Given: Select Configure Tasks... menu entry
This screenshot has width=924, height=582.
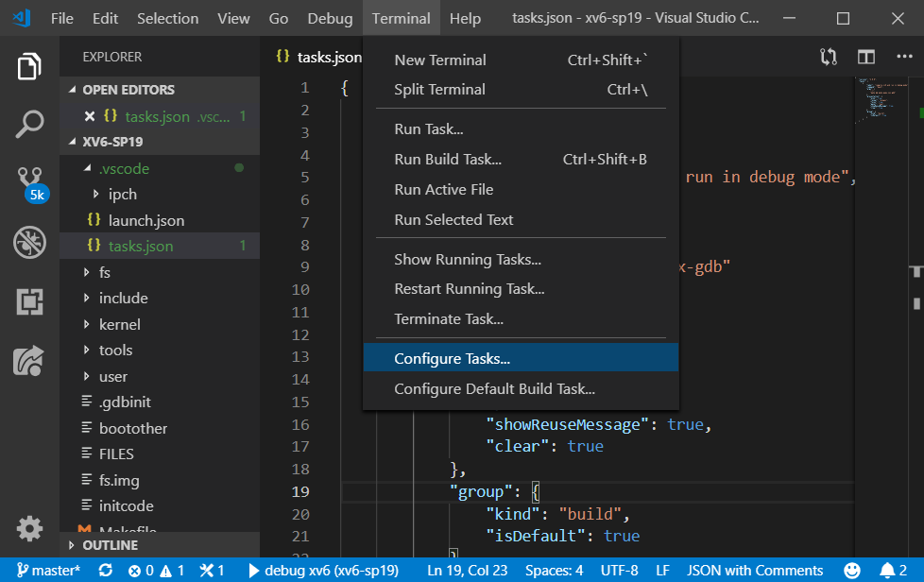Looking at the screenshot, I should click(452, 359).
